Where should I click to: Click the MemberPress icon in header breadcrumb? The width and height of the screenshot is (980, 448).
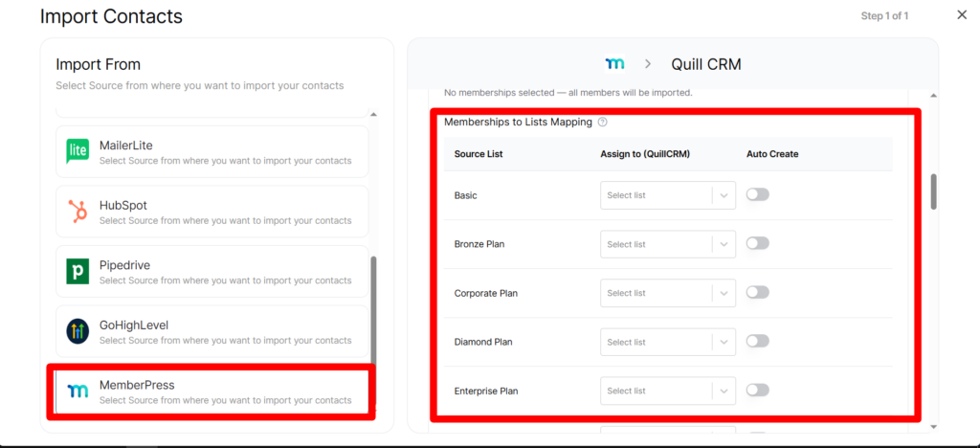(x=615, y=64)
